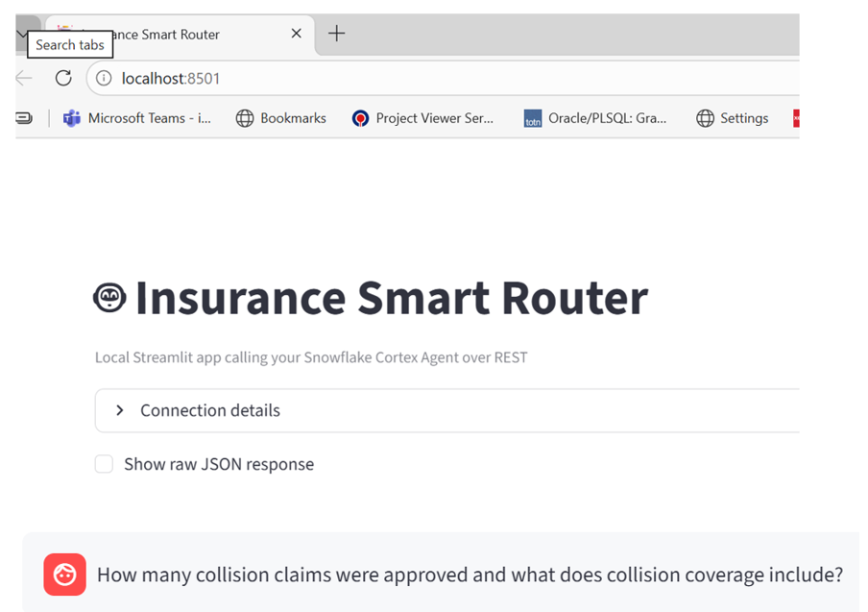Click the red user avatar icon
868x612 pixels.
[x=64, y=575]
